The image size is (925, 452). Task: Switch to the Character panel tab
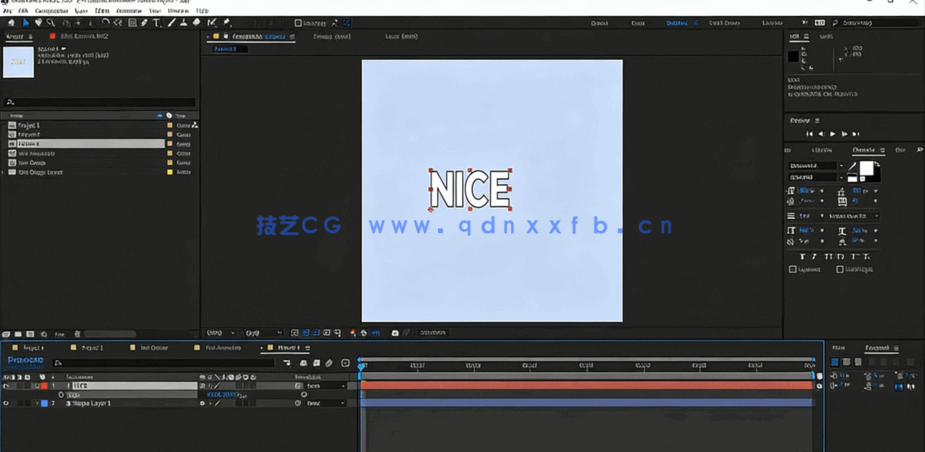[862, 150]
